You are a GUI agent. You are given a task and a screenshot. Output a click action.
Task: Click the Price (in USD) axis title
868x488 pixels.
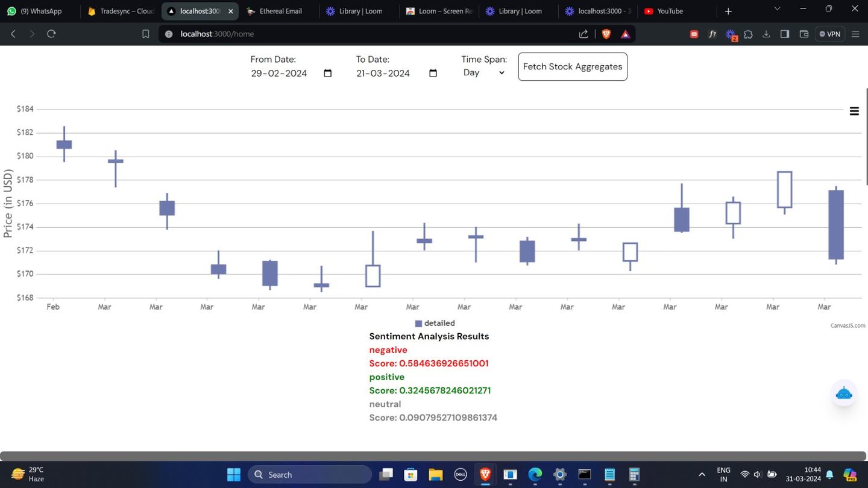pos(8,204)
